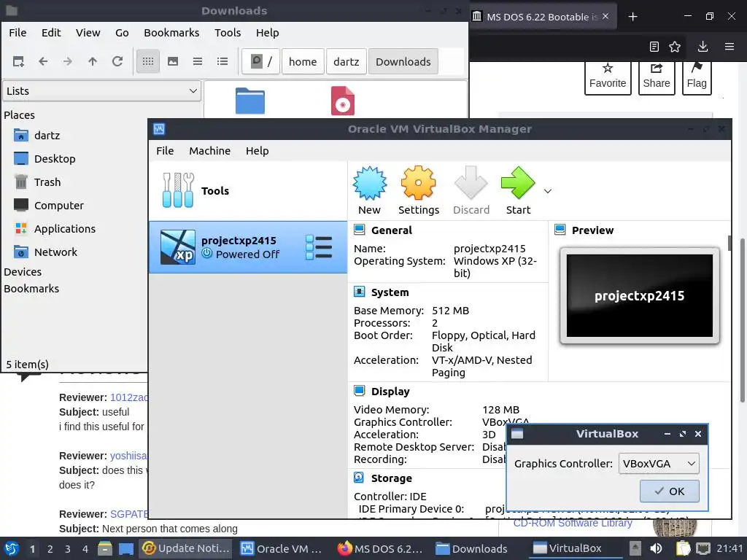Go forward in file manager
The height and width of the screenshot is (560, 747).
[x=68, y=61]
